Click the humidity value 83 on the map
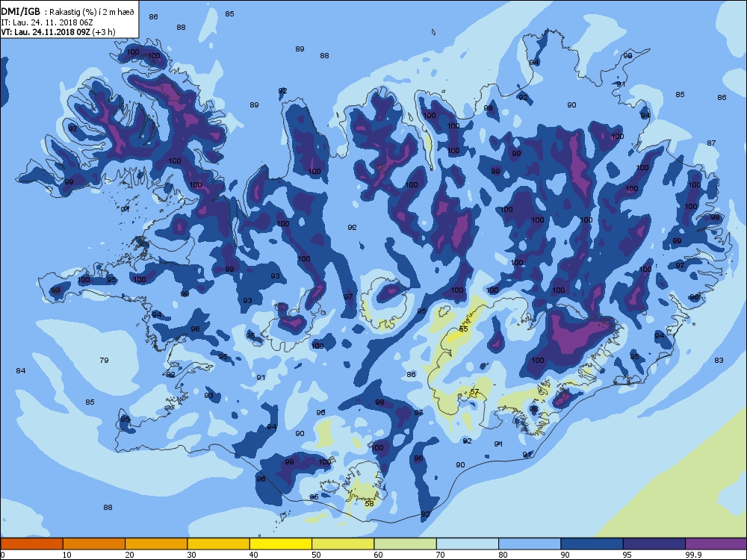The image size is (747, 560). [719, 361]
